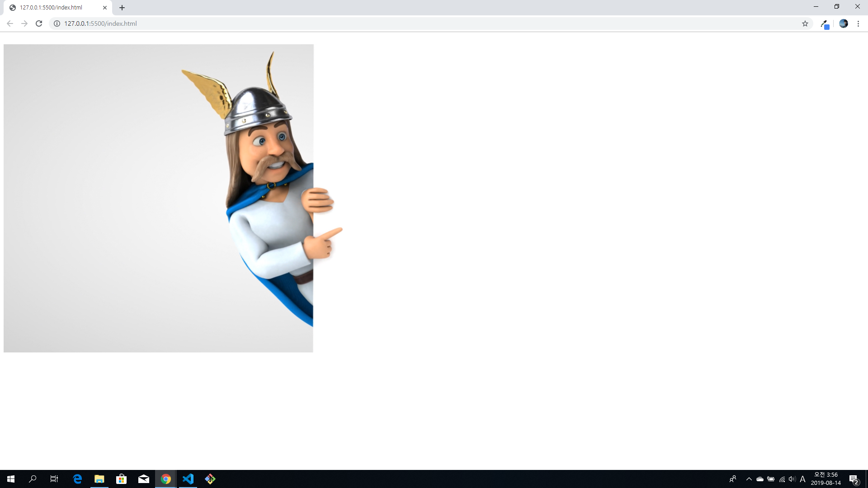The image size is (868, 488).
Task: Open the Windows Start menu
Action: point(11,479)
